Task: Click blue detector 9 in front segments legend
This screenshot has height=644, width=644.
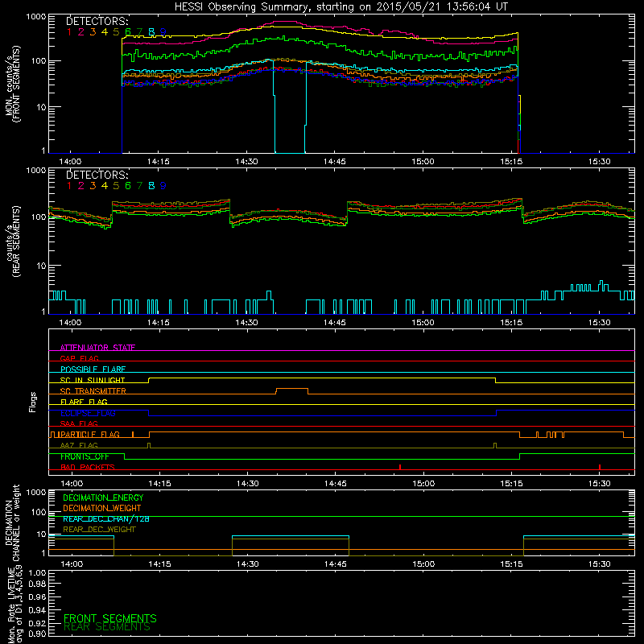Action: tap(163, 32)
